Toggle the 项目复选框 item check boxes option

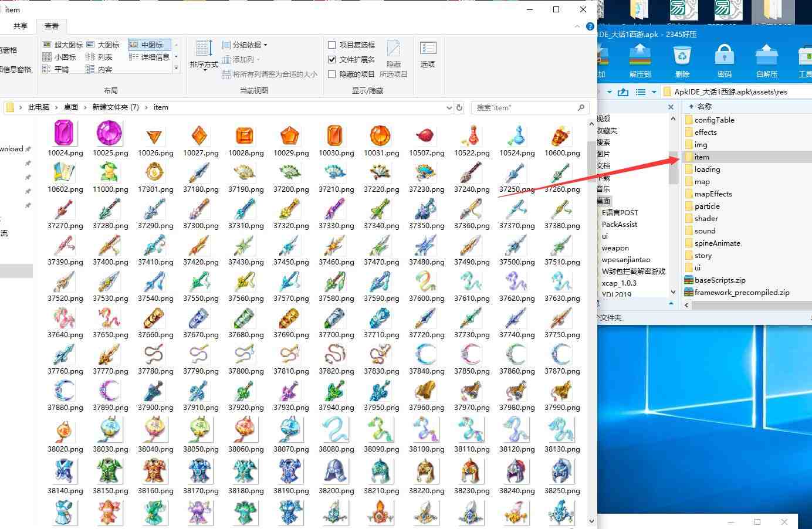[331, 45]
